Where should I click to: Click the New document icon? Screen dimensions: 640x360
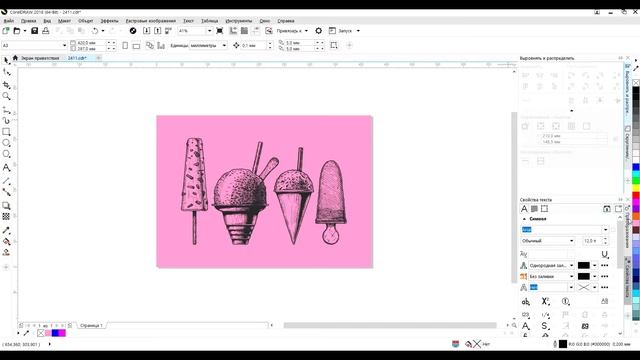click(x=6, y=31)
